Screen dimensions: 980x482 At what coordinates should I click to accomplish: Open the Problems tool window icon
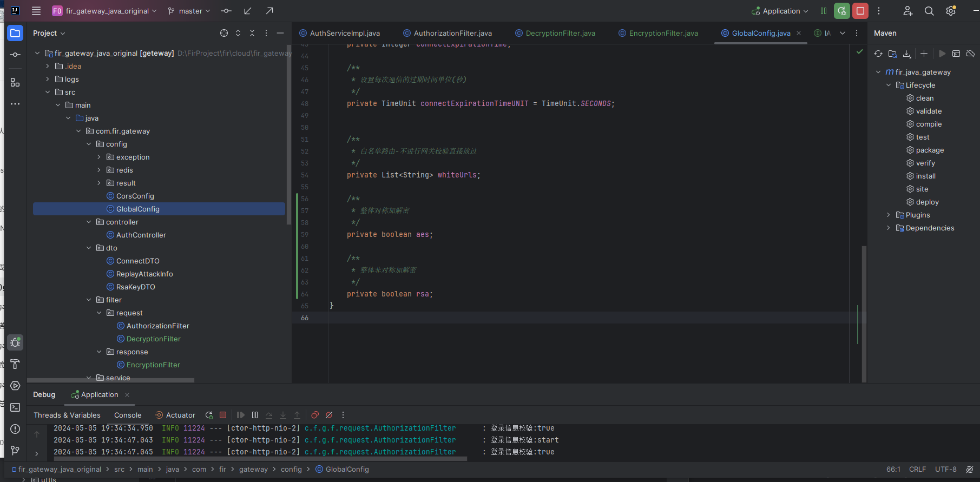pyautogui.click(x=15, y=429)
